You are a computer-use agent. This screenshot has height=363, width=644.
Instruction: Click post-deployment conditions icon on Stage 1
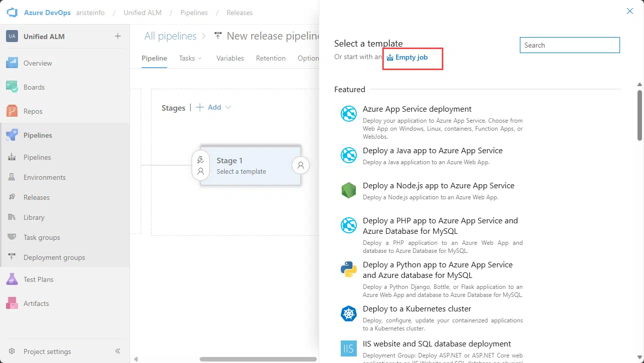click(x=301, y=165)
